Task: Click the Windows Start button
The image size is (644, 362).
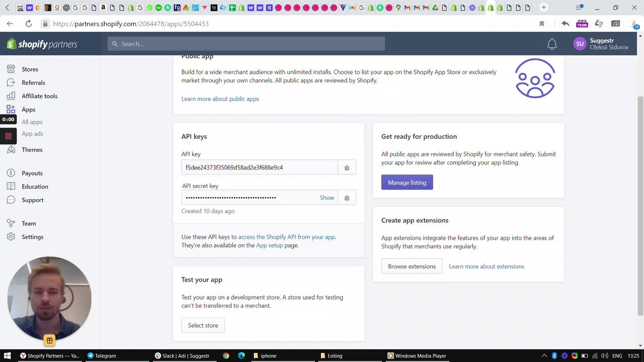Action: click(7, 355)
